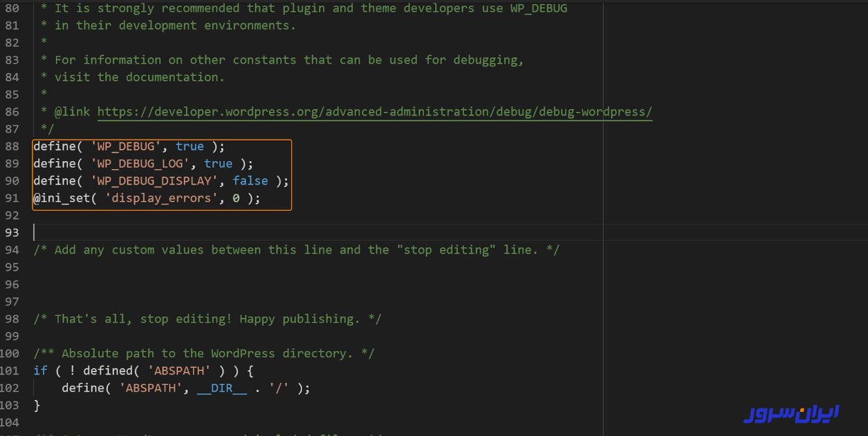Click the @ini_set function name
868x436 pixels.
62,198
